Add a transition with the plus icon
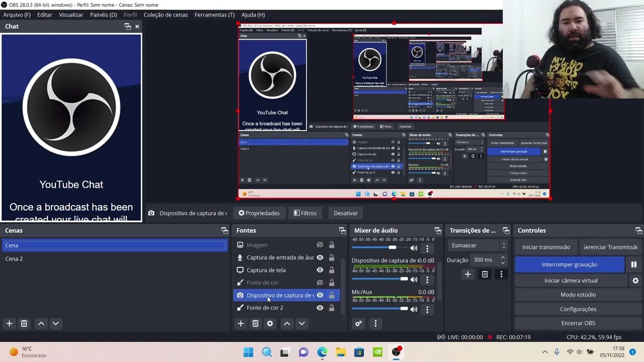Screen dimensions: 644x362 coord(468,274)
